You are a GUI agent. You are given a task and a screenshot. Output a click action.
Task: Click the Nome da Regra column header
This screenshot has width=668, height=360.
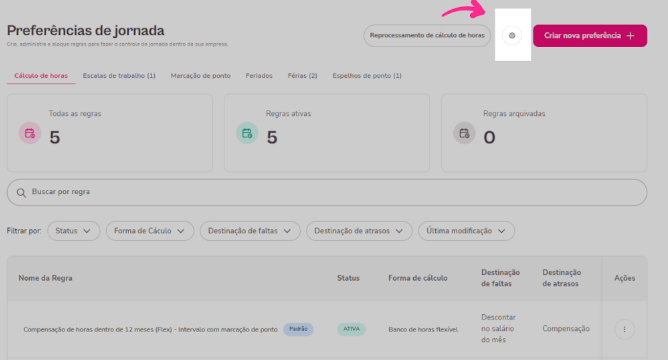point(45,278)
